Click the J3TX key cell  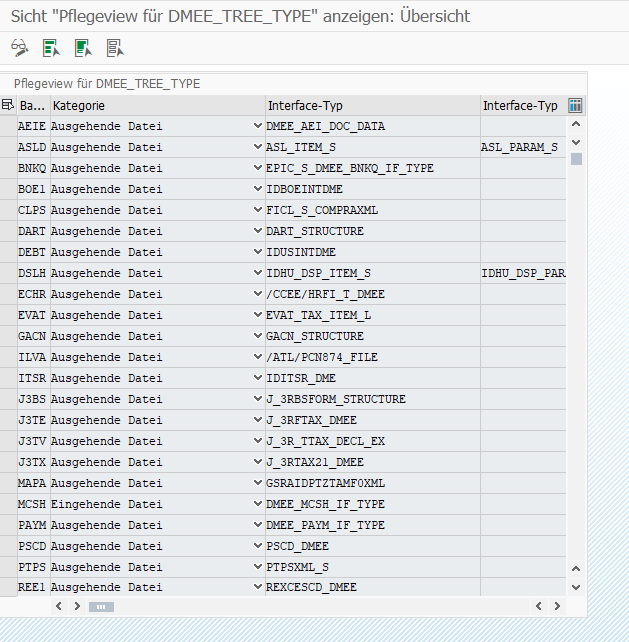click(33, 462)
